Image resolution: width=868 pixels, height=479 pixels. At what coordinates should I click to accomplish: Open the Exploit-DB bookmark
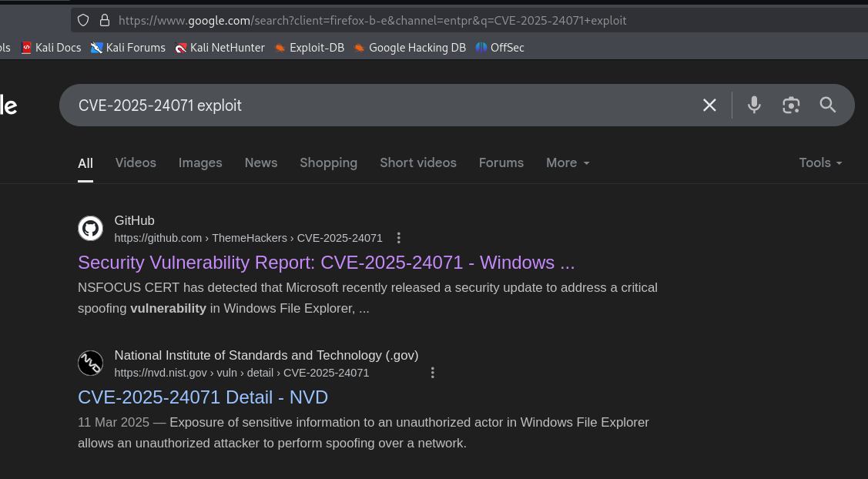(310, 48)
